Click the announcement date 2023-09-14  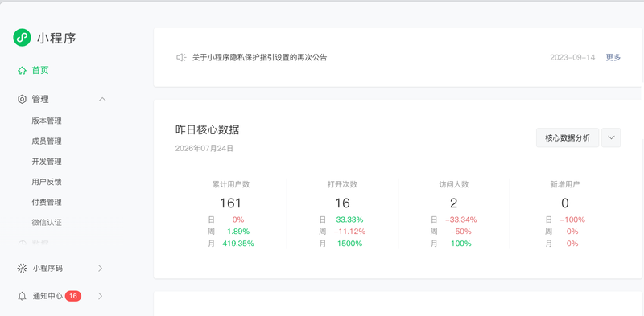(572, 57)
